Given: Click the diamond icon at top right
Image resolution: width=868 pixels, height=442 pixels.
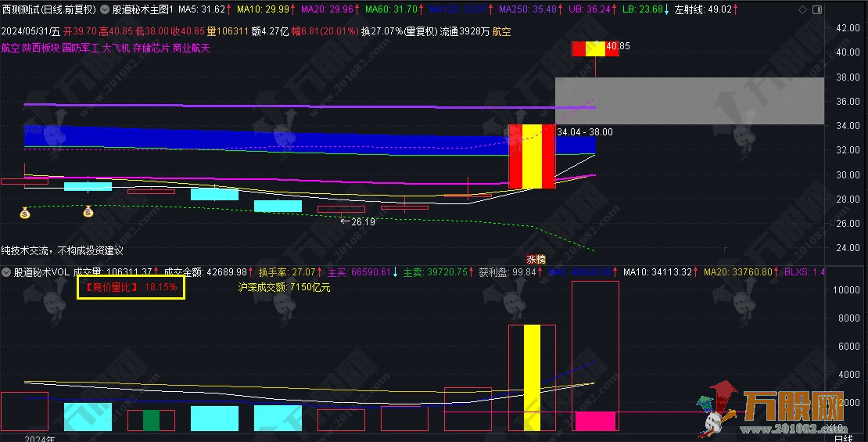Looking at the screenshot, I should 802,9.
